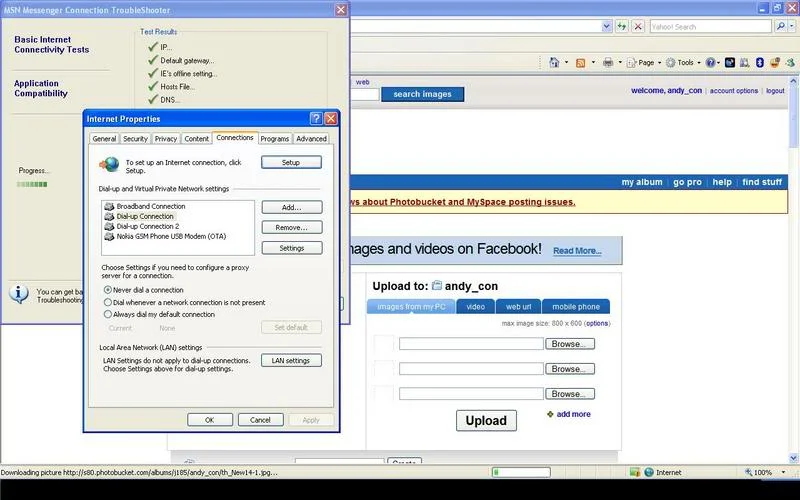Click the zoom magnifier icon in status bar
This screenshot has width=800, height=500.
tap(748, 472)
